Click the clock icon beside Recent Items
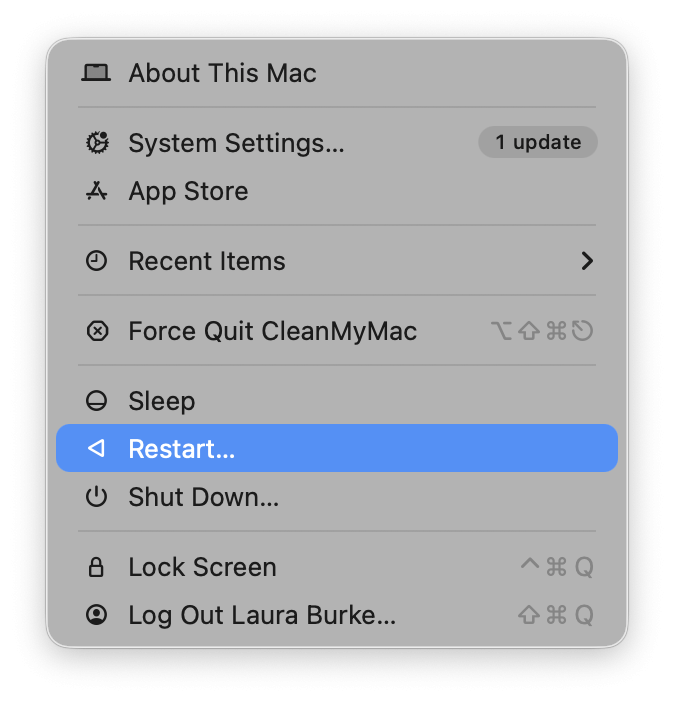 [96, 261]
